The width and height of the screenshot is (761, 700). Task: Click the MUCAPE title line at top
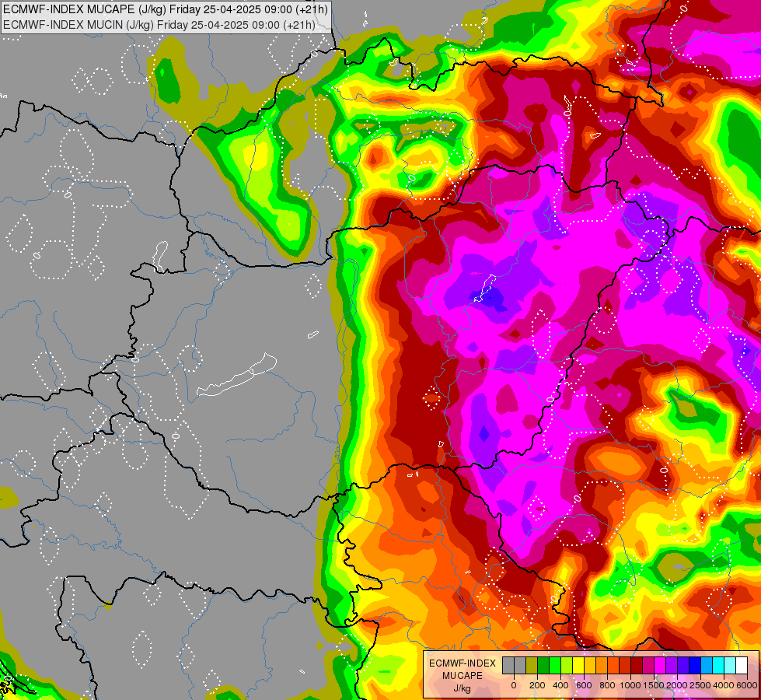coord(166,9)
